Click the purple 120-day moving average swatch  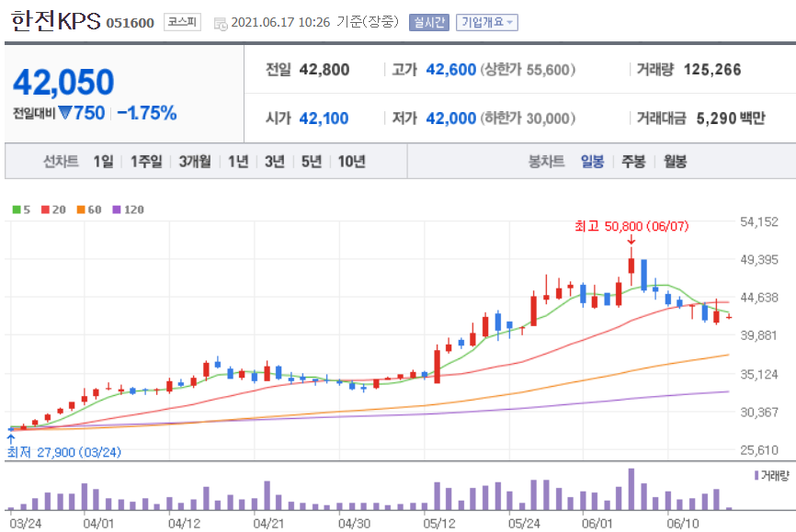(x=117, y=209)
